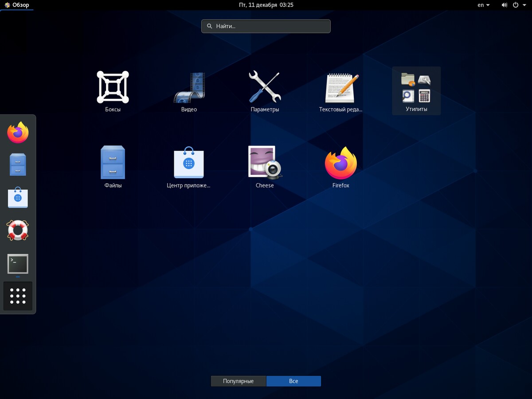Click the Утилиты folder label
532x399 pixels.
(416, 109)
